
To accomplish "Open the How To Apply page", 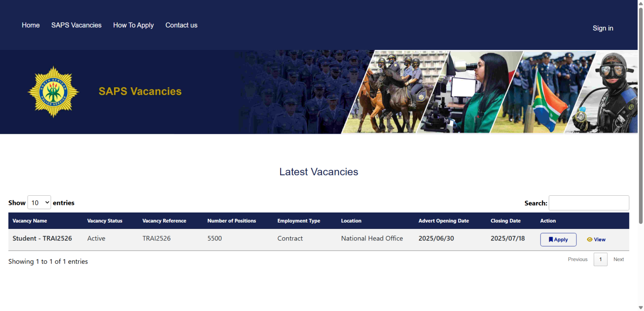I will pos(133,25).
